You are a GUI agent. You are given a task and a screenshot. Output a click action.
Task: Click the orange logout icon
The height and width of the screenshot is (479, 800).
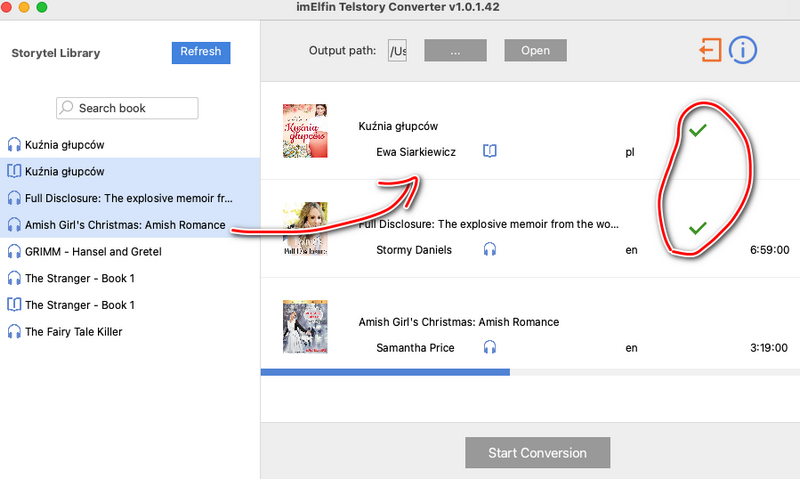pos(710,50)
